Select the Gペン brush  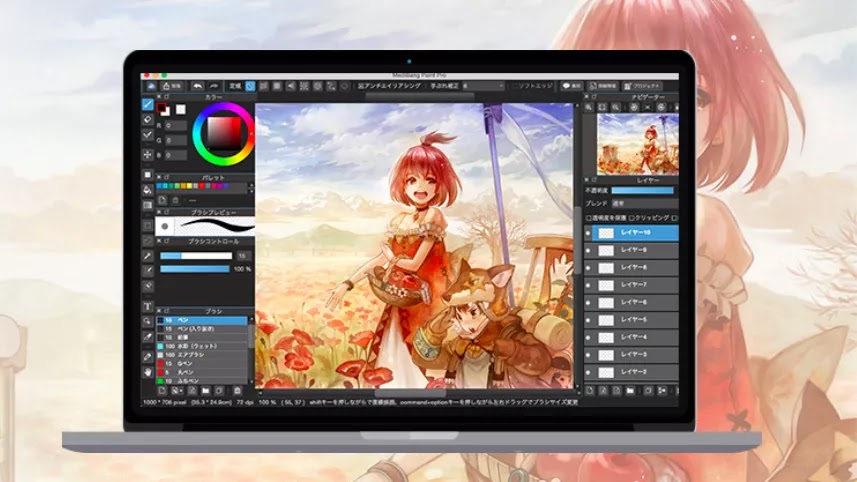point(202,363)
